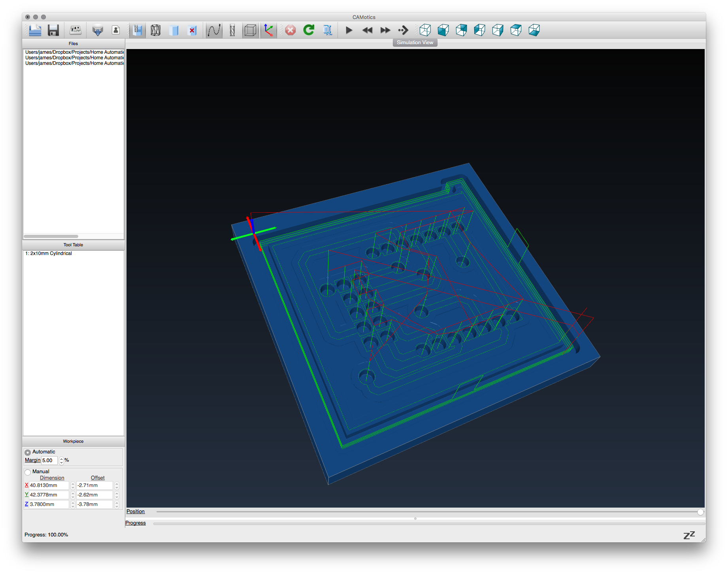
Task: Click the red Stop icon in toolbar
Action: (290, 30)
